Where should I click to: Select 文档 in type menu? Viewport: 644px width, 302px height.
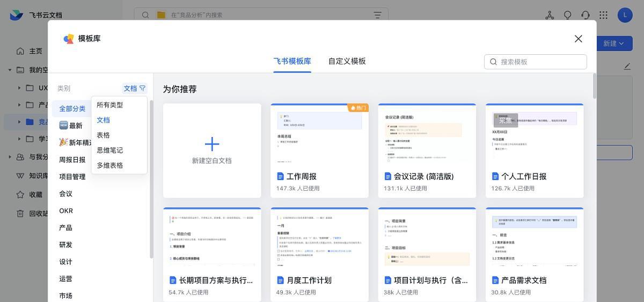119,120
